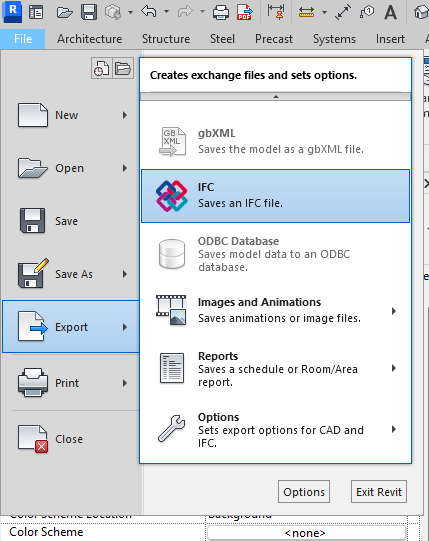Expand the Print submenu arrow
Viewport: 429px width, 541px height.
click(x=125, y=383)
